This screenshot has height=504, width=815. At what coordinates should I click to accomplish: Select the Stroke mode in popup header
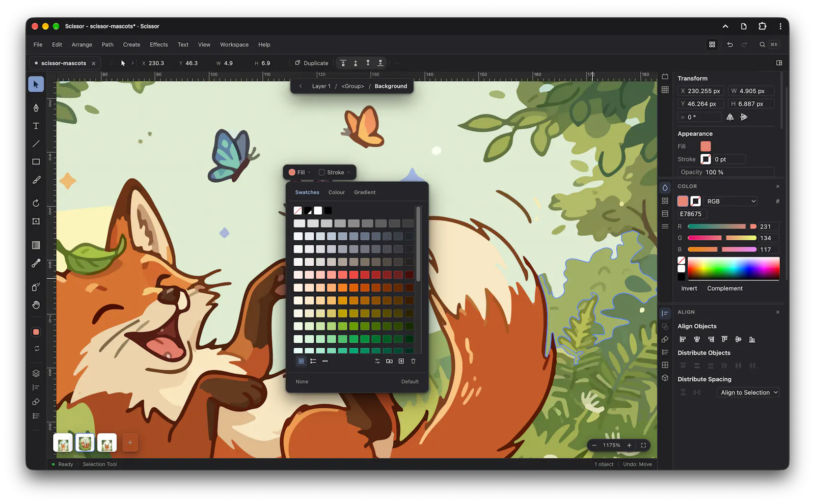pos(335,173)
